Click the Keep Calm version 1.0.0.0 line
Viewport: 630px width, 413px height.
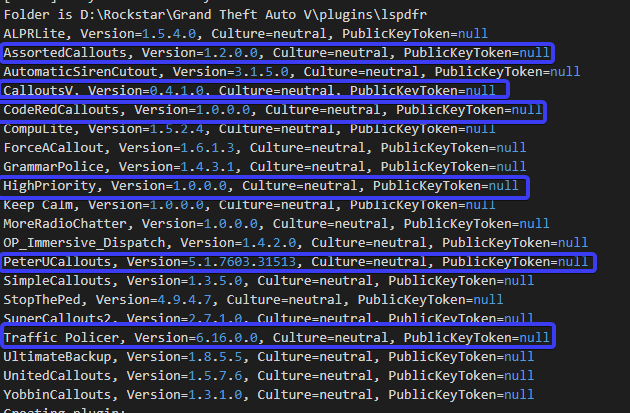[250, 204]
